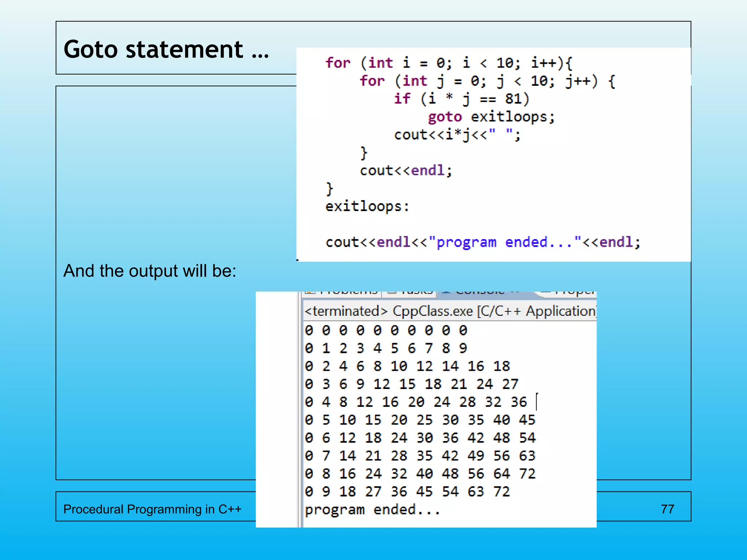Click 'And the output will be:' text

click(150, 271)
